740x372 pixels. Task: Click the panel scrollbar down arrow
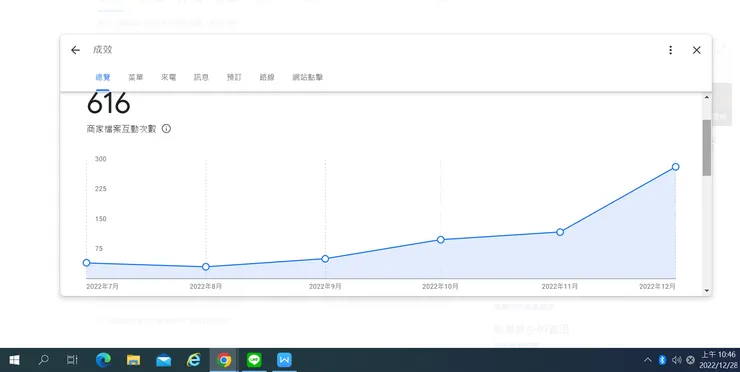[x=706, y=291]
